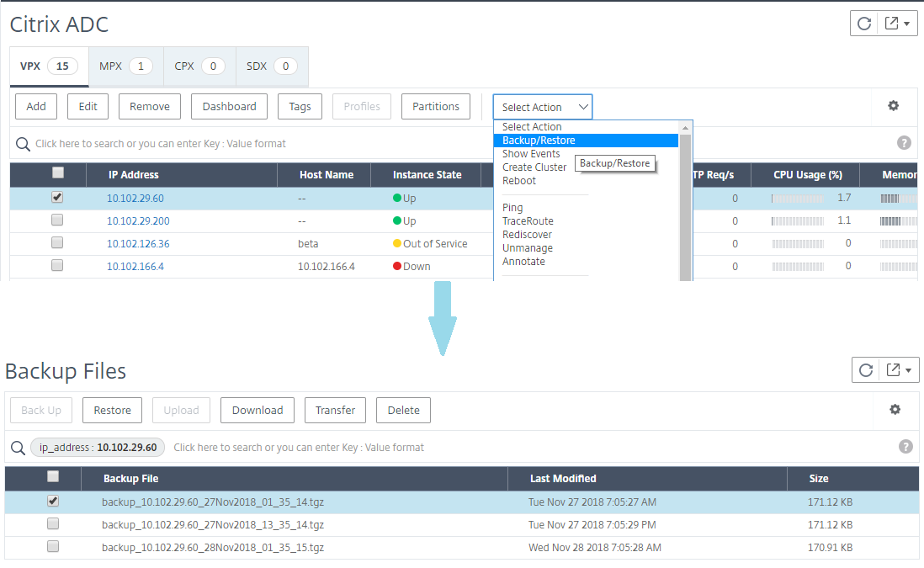This screenshot has width=924, height=568.
Task: Click CPU usage bar showing 1.1
Action: point(797,221)
